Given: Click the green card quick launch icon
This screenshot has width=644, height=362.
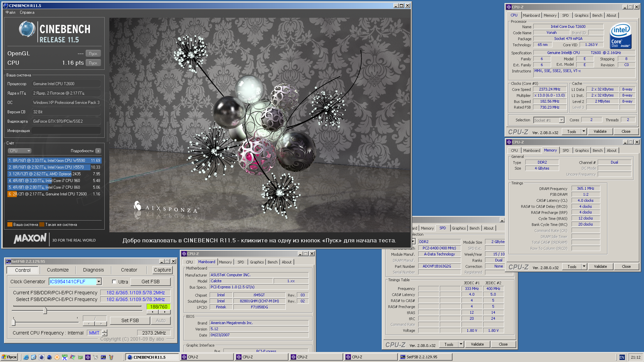Looking at the screenshot, I should [x=80, y=357].
